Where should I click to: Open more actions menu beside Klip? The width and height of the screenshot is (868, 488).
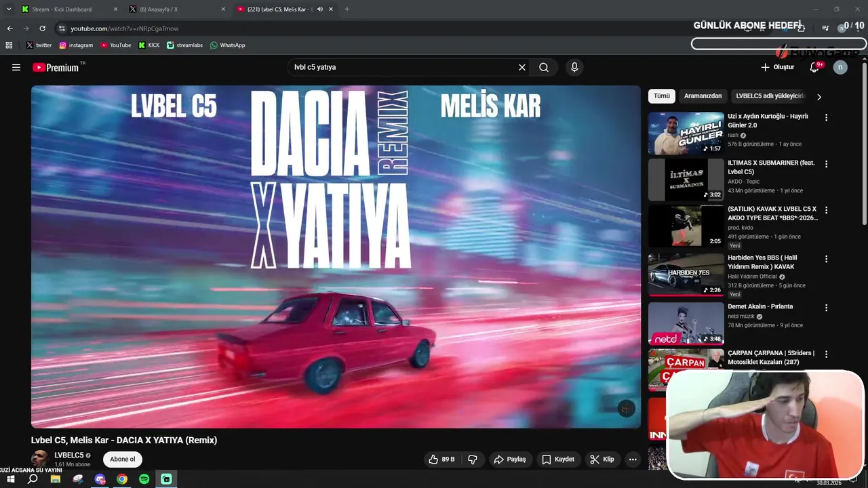click(633, 460)
